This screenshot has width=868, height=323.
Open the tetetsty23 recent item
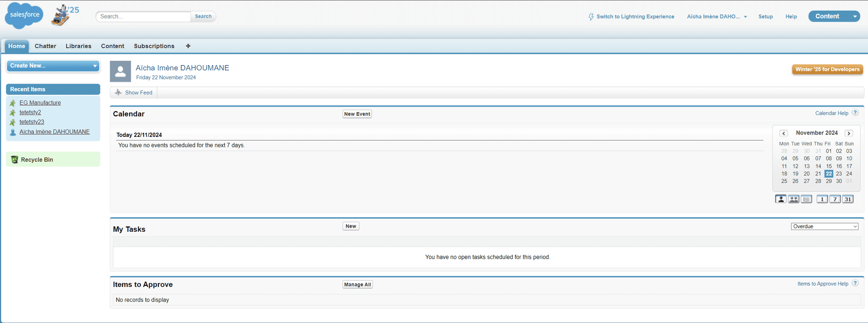pyautogui.click(x=32, y=122)
